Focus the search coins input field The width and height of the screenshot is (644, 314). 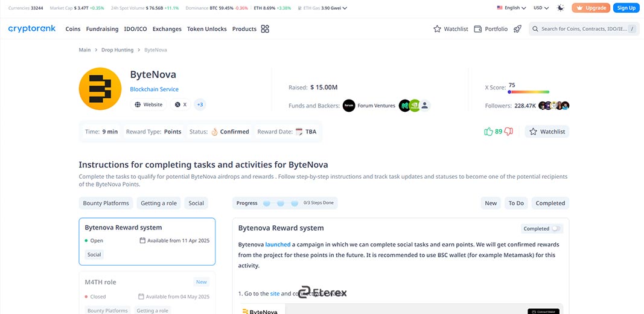[x=584, y=29]
